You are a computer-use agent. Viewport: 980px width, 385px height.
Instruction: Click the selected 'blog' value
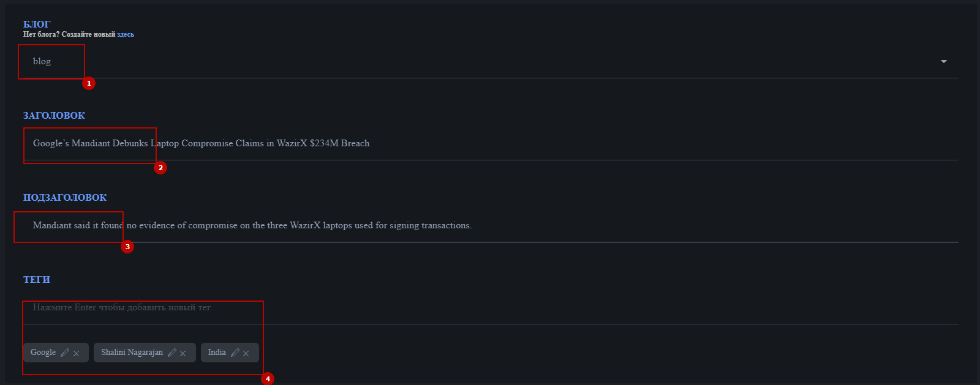pyautogui.click(x=42, y=61)
